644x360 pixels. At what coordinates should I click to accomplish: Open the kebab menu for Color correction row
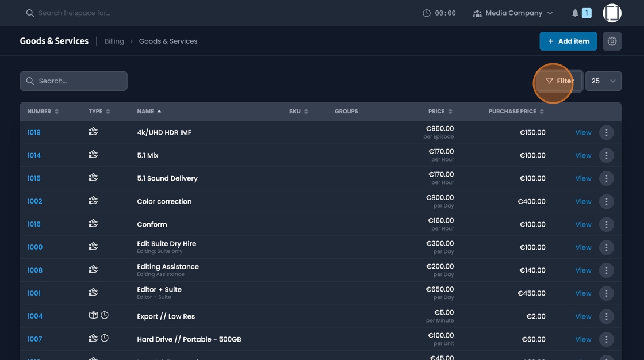point(607,201)
